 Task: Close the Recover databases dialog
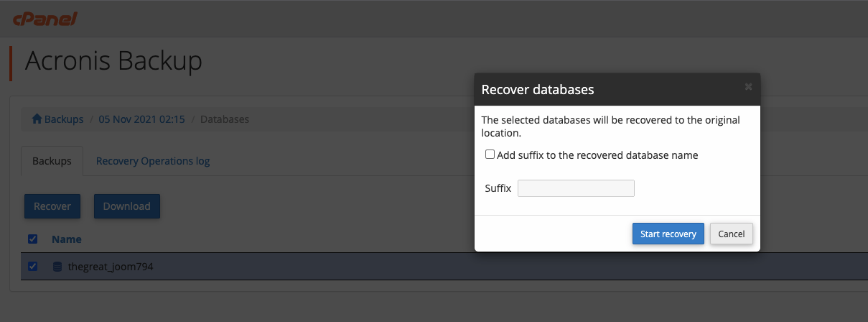pyautogui.click(x=748, y=87)
